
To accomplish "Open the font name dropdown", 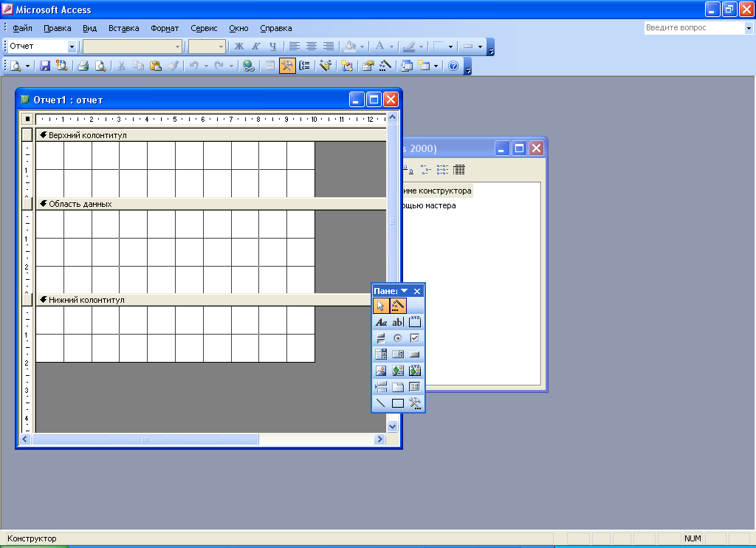I will pyautogui.click(x=177, y=47).
